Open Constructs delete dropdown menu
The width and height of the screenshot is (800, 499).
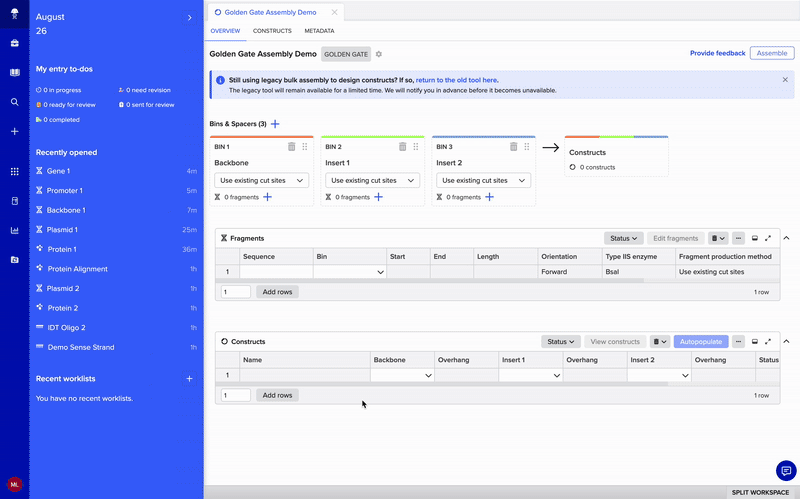pos(660,342)
